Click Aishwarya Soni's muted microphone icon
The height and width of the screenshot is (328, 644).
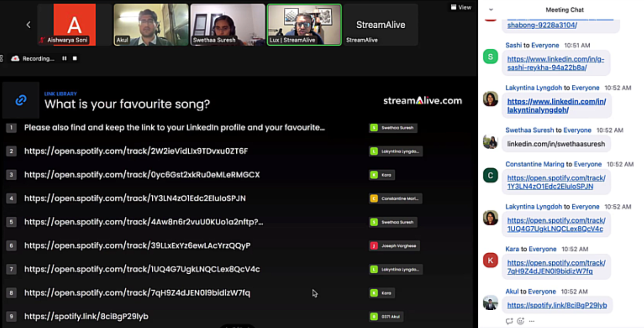click(x=42, y=40)
